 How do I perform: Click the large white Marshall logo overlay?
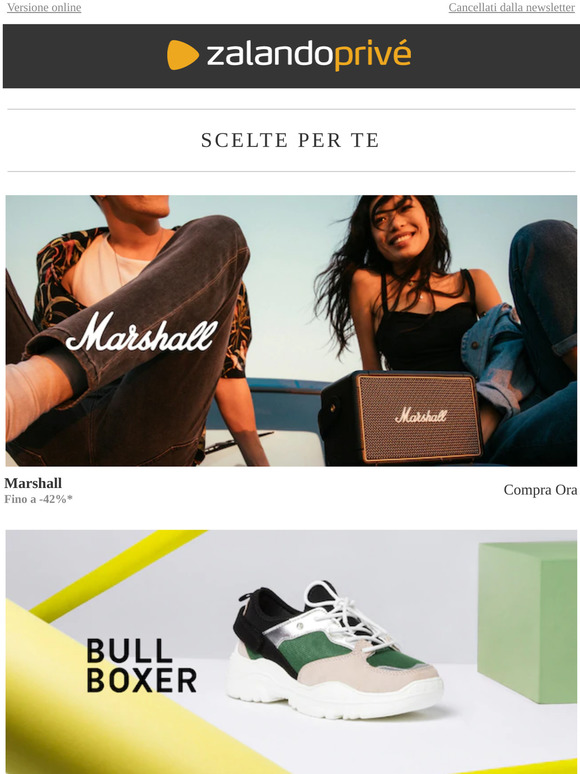click(142, 332)
